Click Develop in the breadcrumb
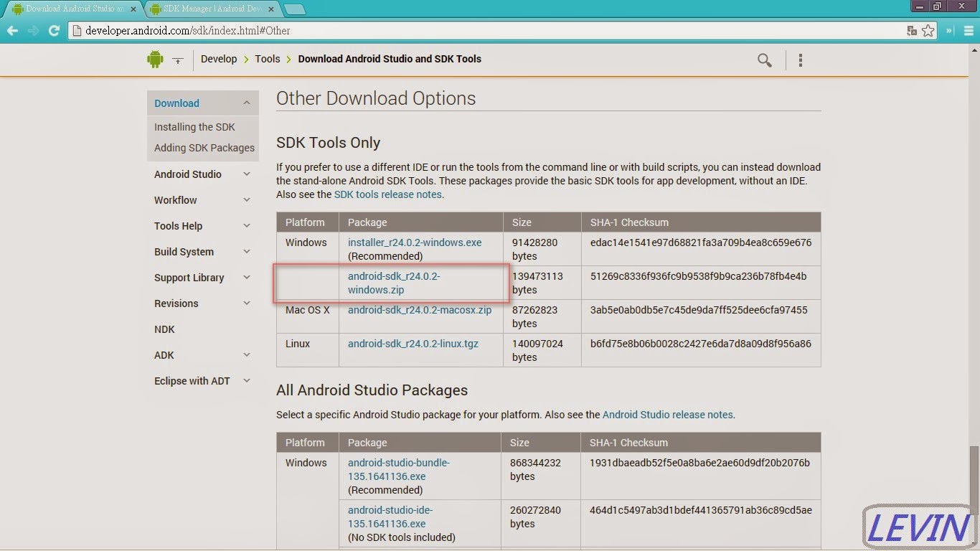980x551 pixels. click(x=219, y=59)
